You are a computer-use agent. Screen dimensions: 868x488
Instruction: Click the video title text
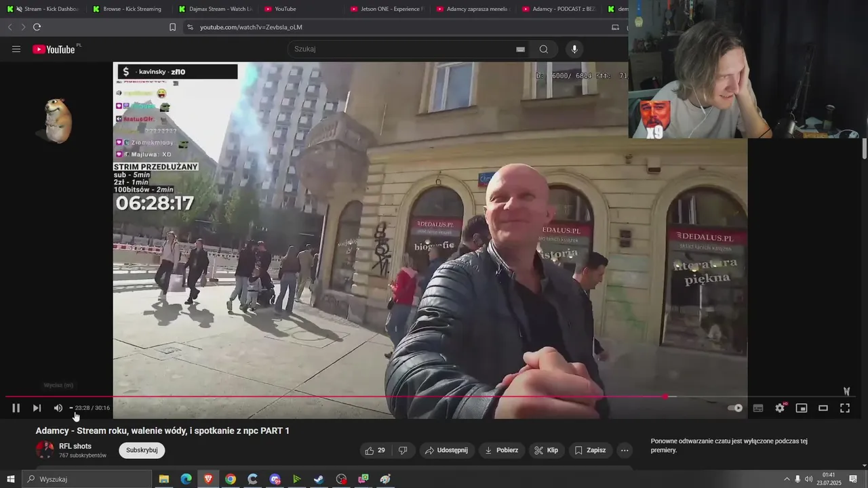(163, 430)
